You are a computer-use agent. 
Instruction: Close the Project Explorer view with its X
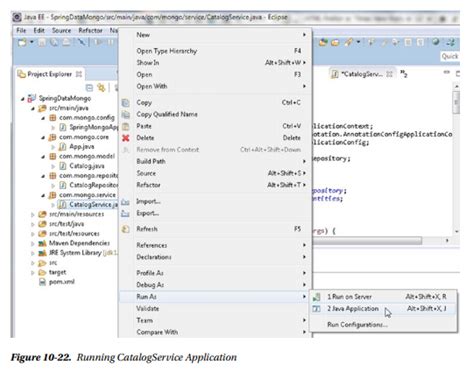point(79,74)
